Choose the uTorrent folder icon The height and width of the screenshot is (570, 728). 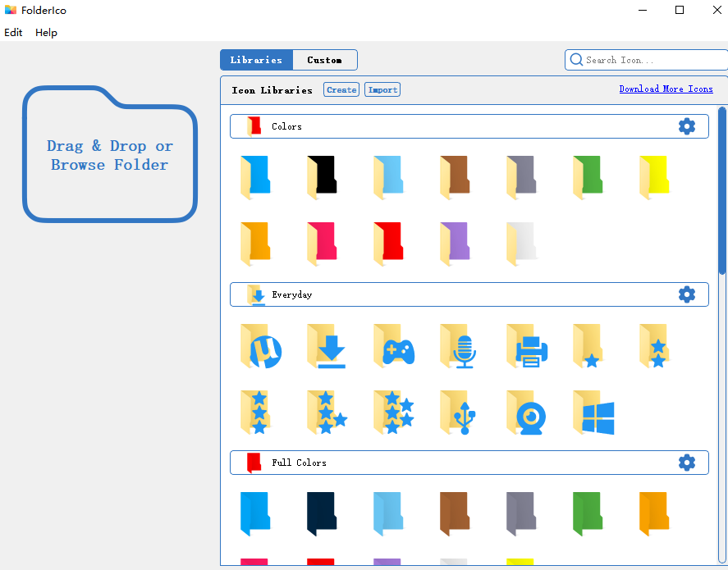point(260,346)
